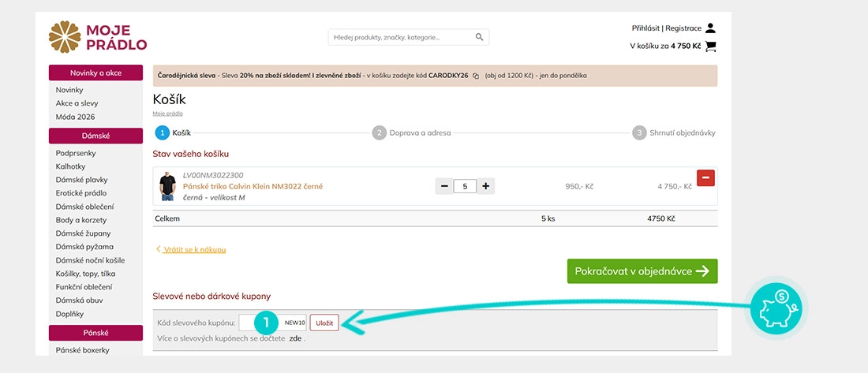Open the Akce a slevy category
The height and width of the screenshot is (373, 868).
point(77,103)
